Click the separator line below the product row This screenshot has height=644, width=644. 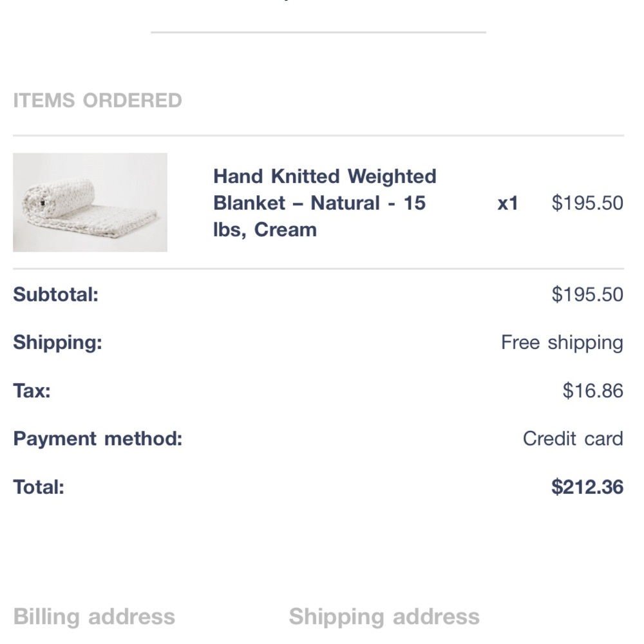coord(318,269)
